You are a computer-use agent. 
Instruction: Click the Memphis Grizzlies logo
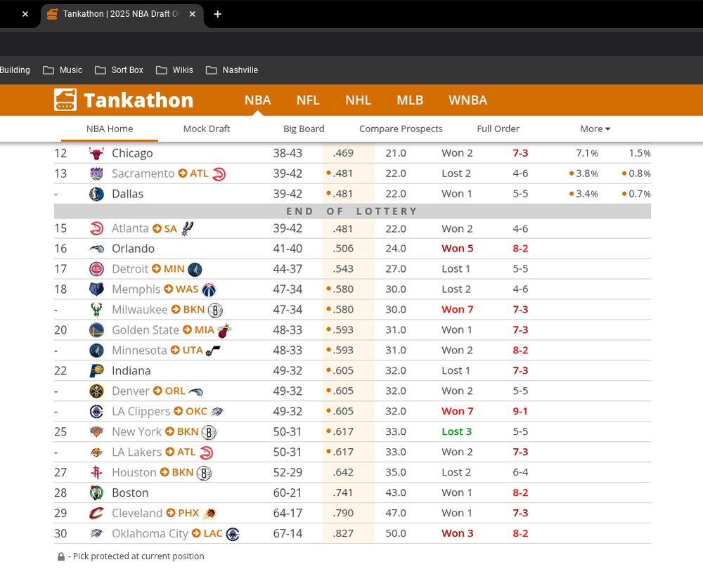click(96, 289)
